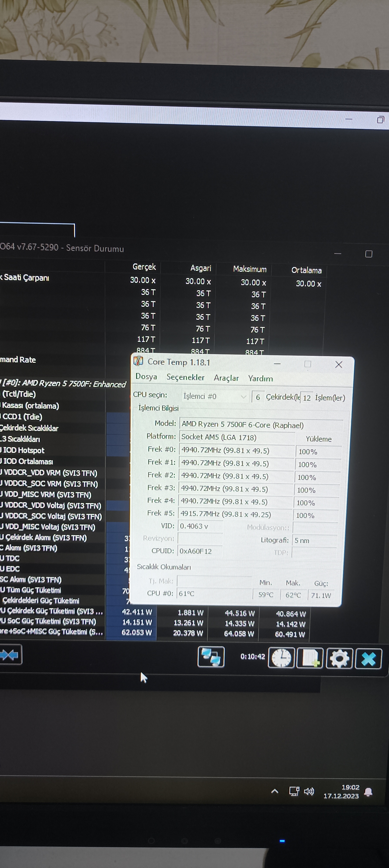Image resolution: width=389 pixels, height=868 pixels.
Task: Open the network tray icon
Action: coord(294,791)
